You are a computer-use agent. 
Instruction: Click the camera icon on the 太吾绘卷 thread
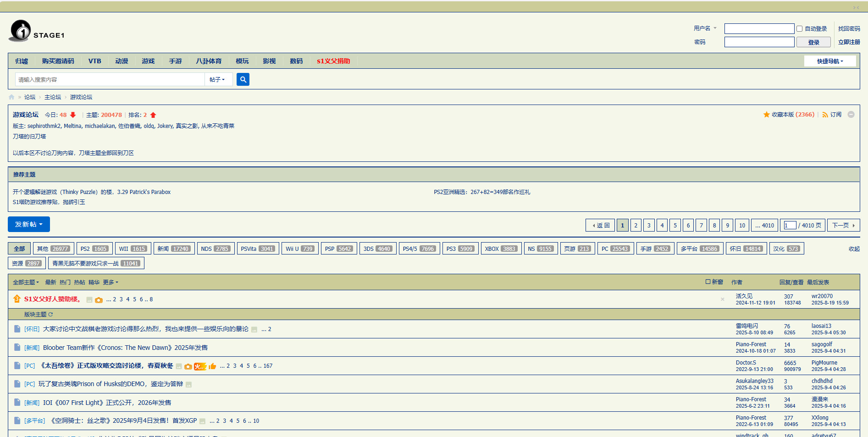click(x=188, y=366)
